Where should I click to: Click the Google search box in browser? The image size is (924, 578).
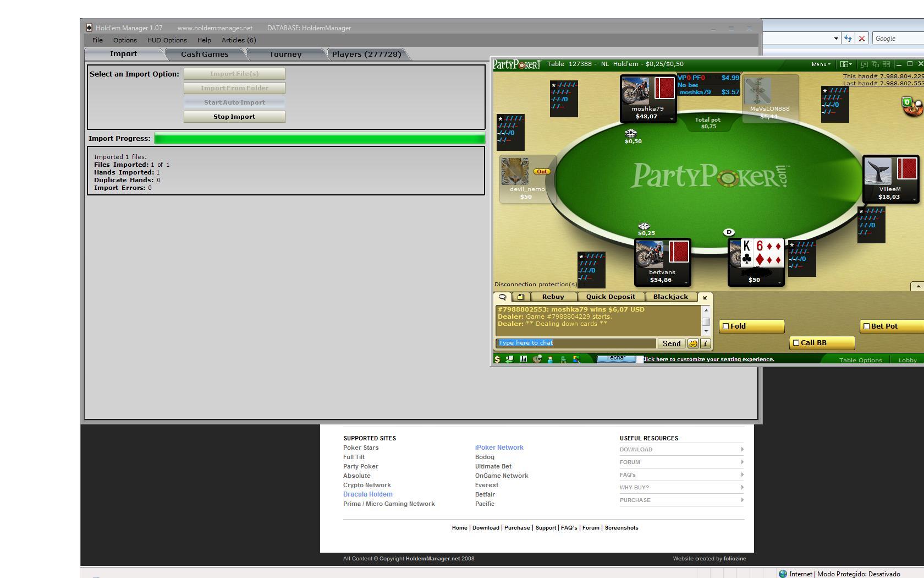pos(898,39)
